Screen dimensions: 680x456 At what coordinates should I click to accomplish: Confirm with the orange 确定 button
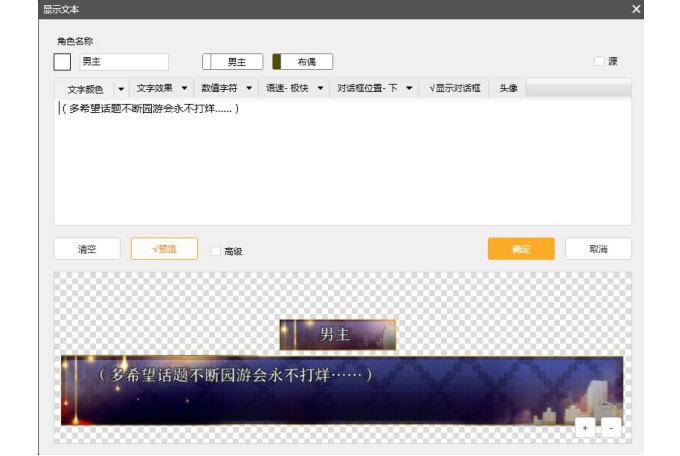click(x=521, y=249)
